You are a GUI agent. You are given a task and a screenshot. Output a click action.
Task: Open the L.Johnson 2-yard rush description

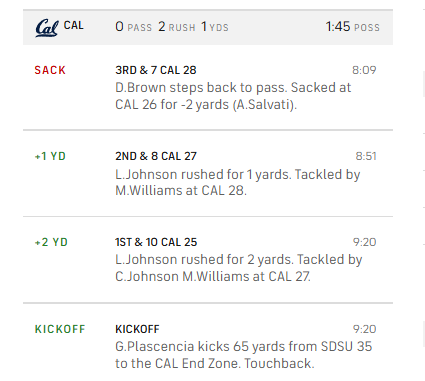[239, 268]
